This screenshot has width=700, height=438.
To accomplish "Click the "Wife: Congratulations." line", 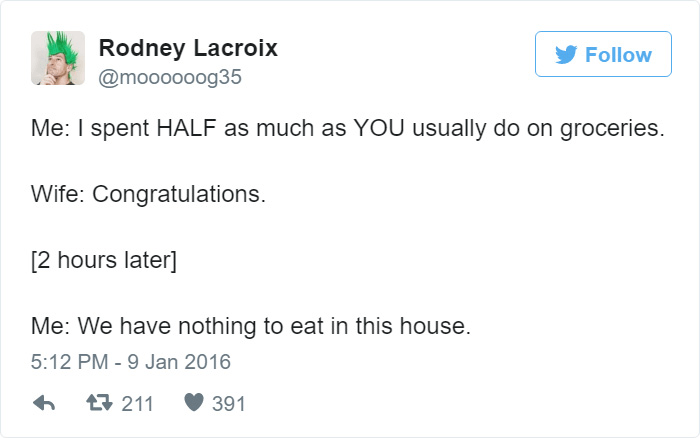I will 149,194.
